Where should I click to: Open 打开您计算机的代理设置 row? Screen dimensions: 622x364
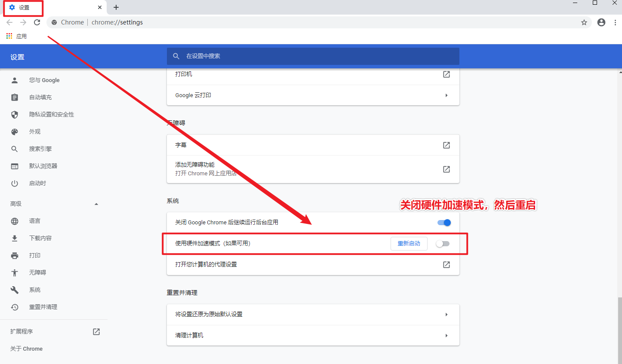[313, 265]
